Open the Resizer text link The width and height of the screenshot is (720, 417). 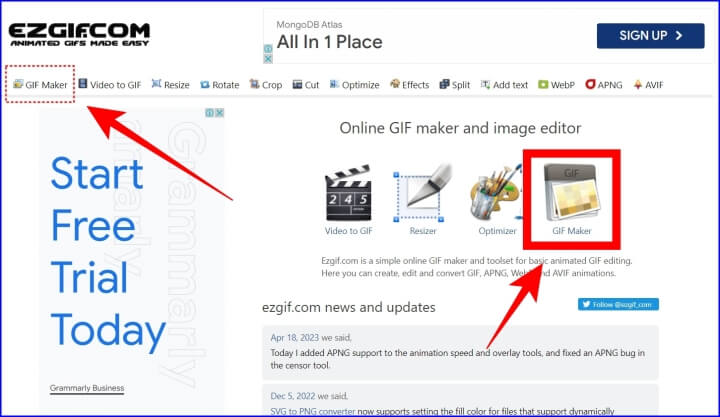[x=423, y=231]
